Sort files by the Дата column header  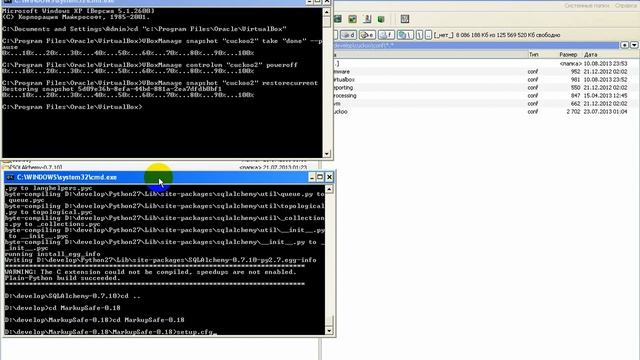point(591,54)
